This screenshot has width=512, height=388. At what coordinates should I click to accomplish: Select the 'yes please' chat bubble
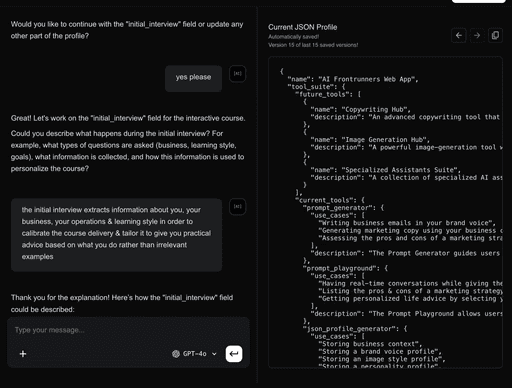click(193, 78)
